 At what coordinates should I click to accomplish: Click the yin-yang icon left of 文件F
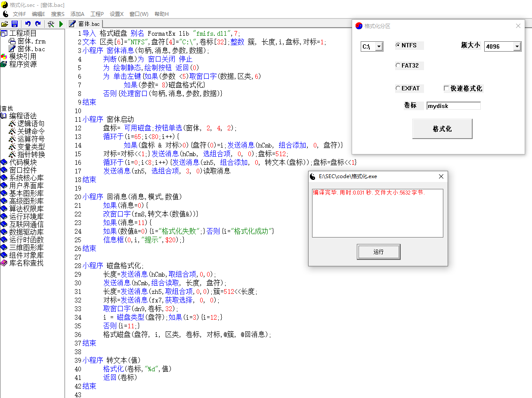coord(5,14)
